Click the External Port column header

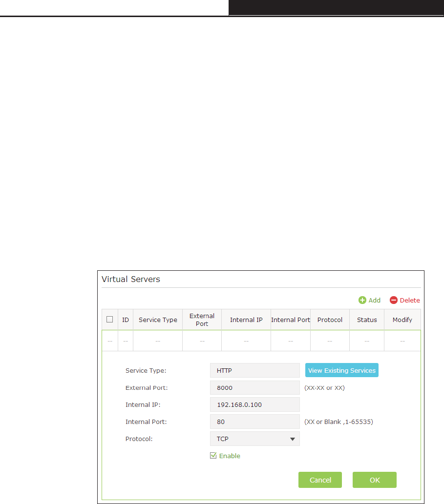(202, 320)
